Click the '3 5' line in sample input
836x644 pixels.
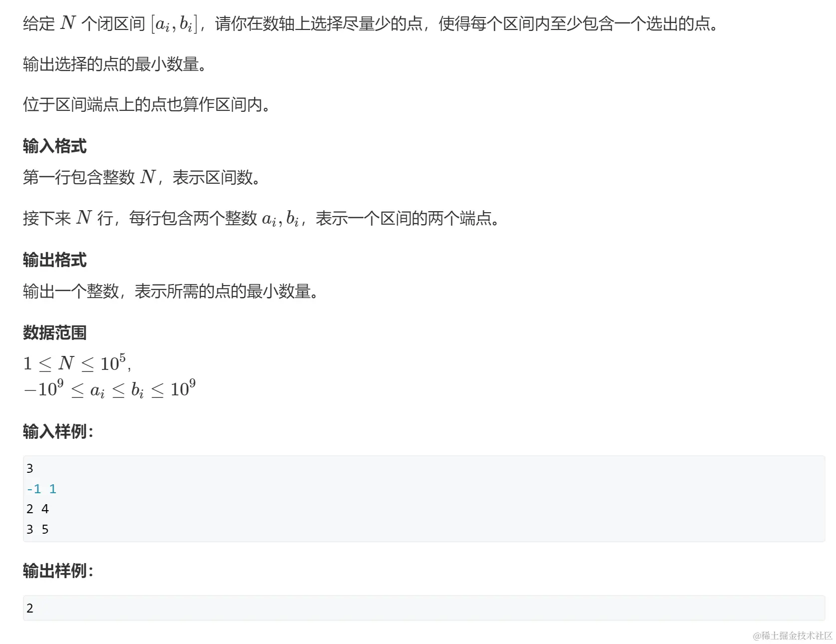37,530
